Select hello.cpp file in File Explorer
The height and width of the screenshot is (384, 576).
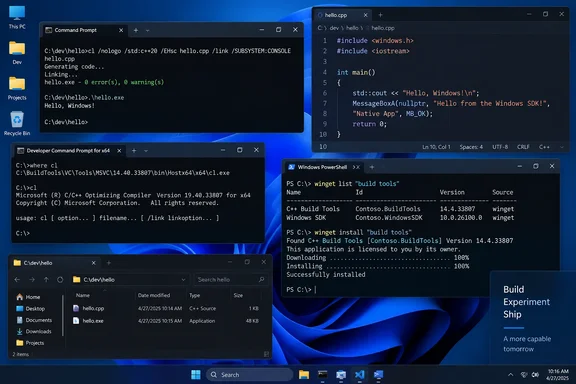pyautogui.click(x=166, y=308)
